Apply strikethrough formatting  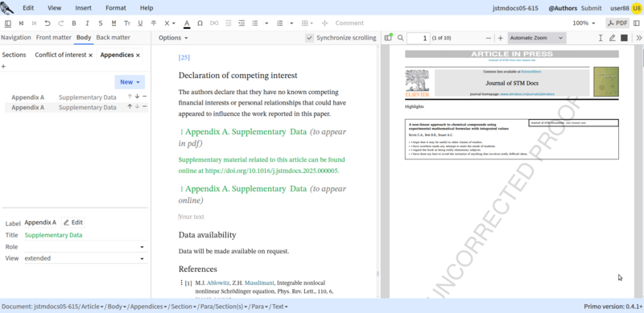coord(154,23)
